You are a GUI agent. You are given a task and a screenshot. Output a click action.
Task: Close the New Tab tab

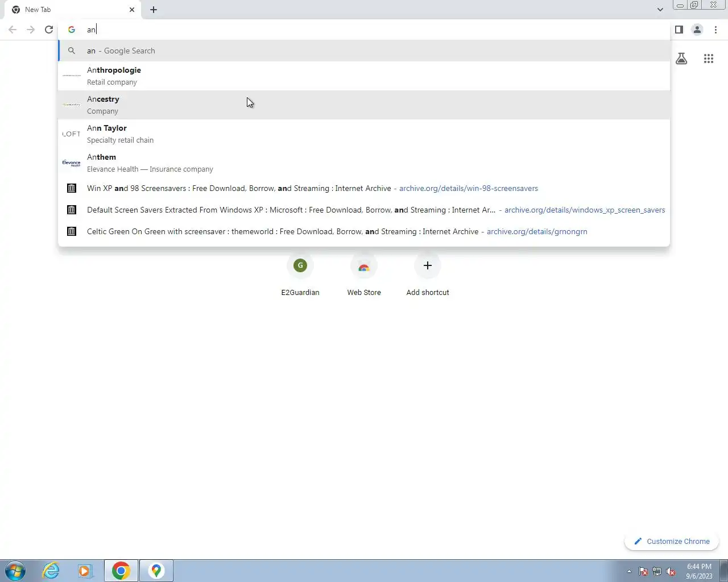pyautogui.click(x=132, y=10)
